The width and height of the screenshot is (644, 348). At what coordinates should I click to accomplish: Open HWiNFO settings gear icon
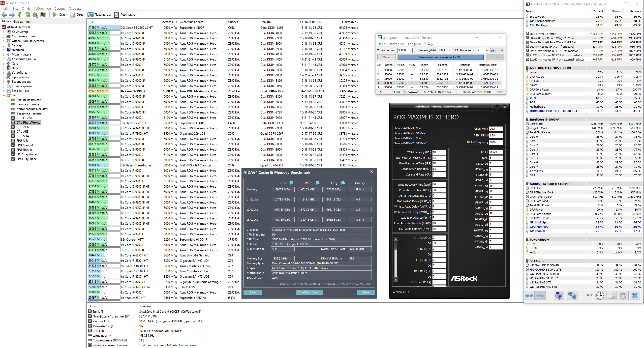(x=623, y=295)
